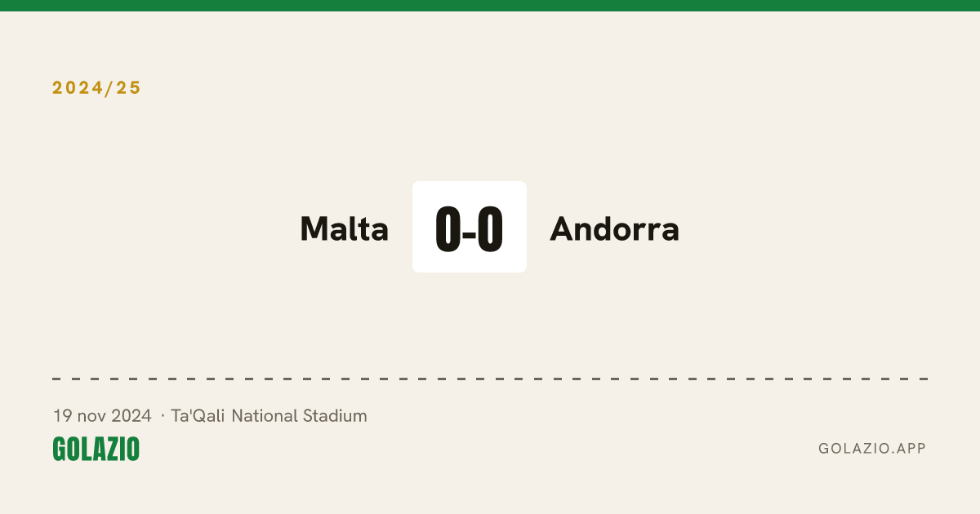Open the GOLAZIO.APP link
The height and width of the screenshot is (514, 980).
pyautogui.click(x=872, y=449)
